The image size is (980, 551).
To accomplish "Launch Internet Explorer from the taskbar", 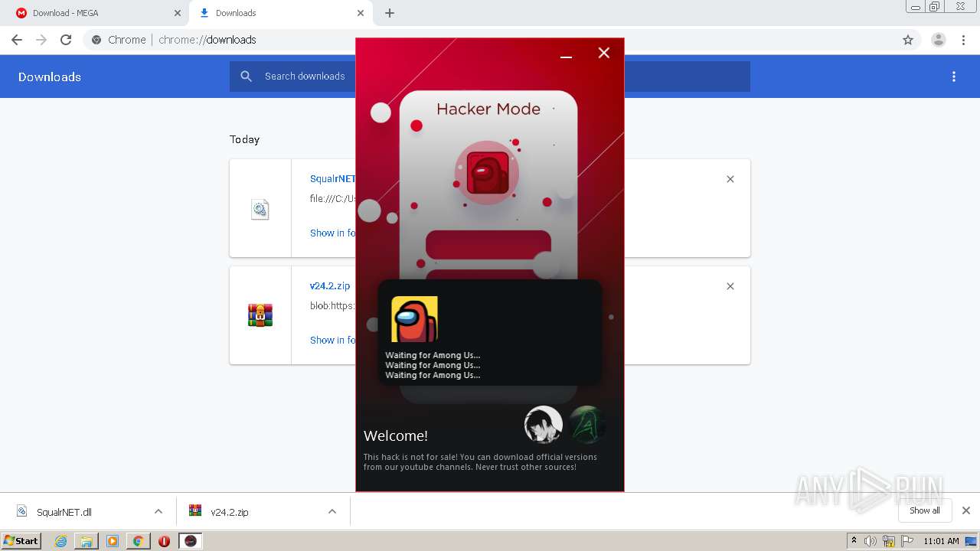I will [61, 541].
